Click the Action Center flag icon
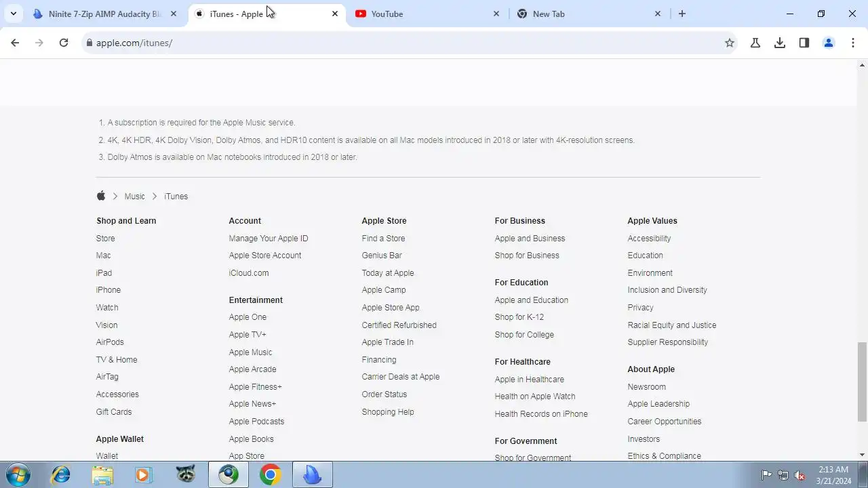Viewport: 868px width, 488px height. click(766, 475)
